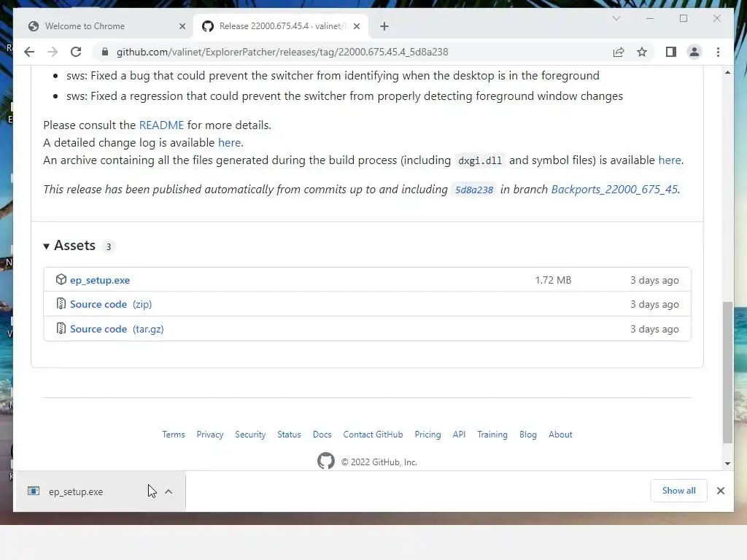This screenshot has width=747, height=560.
Task: Open the tab search dropdown arrow
Action: pyautogui.click(x=616, y=18)
